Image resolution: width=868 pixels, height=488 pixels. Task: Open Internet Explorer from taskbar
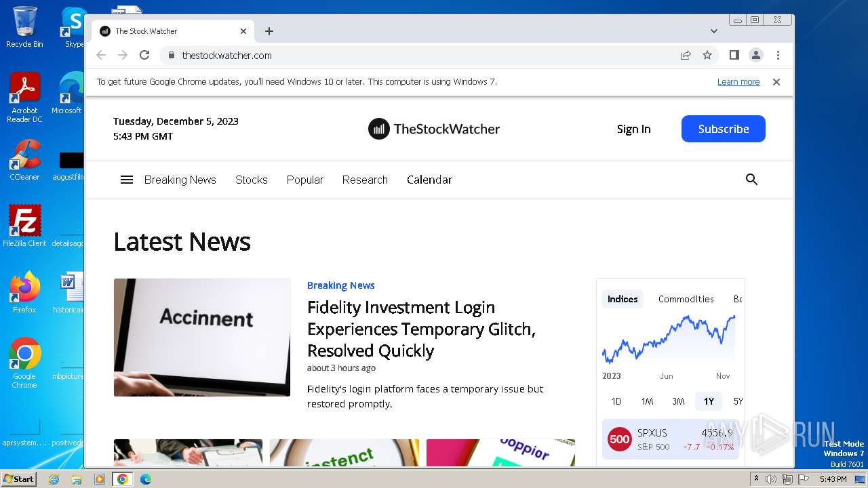[x=54, y=479]
